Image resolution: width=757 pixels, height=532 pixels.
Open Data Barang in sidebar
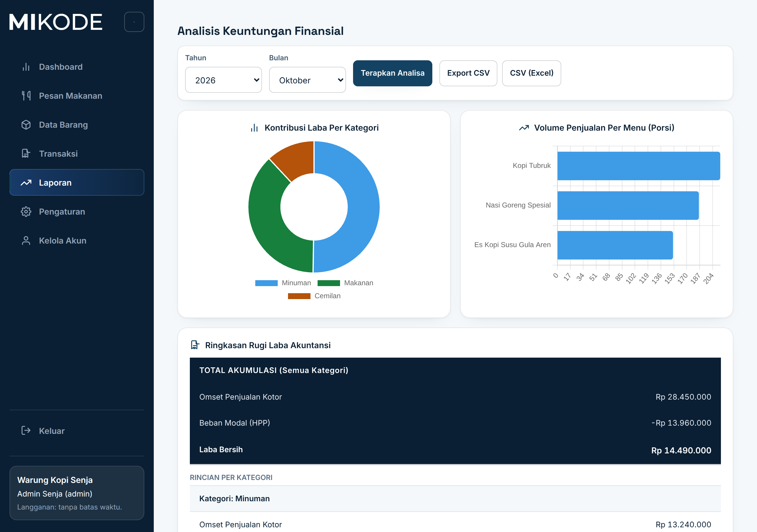pos(77,125)
